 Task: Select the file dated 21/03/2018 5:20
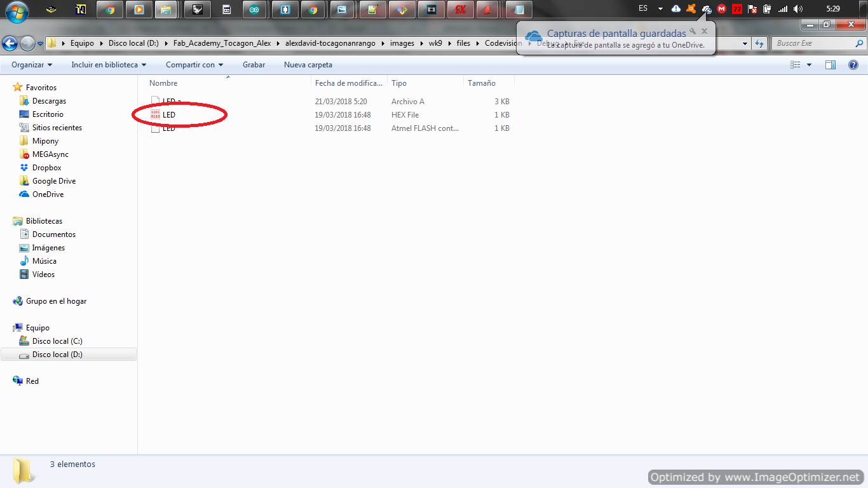point(330,102)
